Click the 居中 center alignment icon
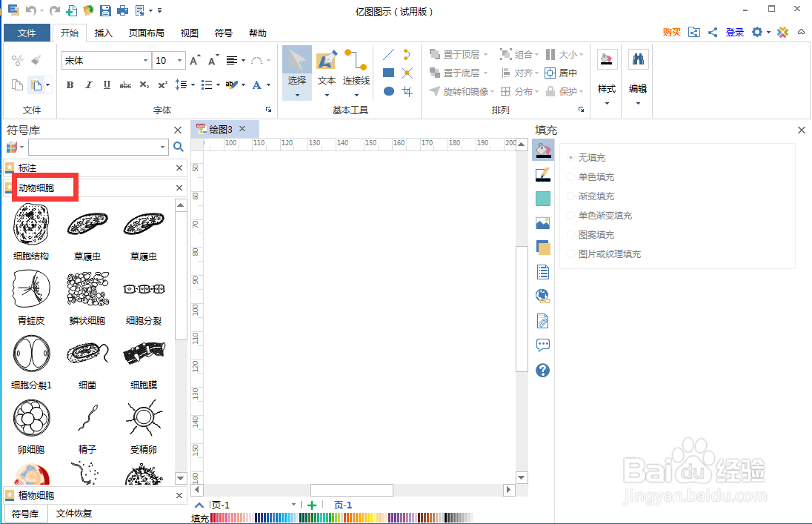This screenshot has width=812, height=524. [x=550, y=73]
